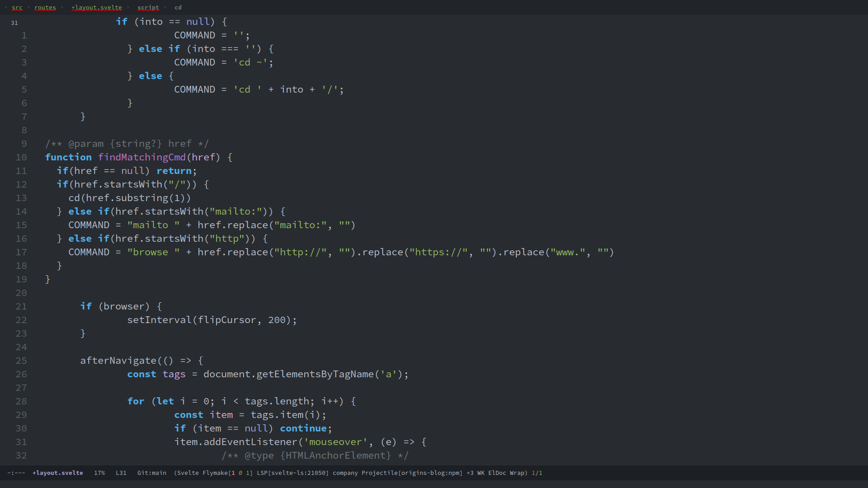Click the 'WK' minor mode indicator
Image resolution: width=868 pixels, height=488 pixels.
click(481, 473)
